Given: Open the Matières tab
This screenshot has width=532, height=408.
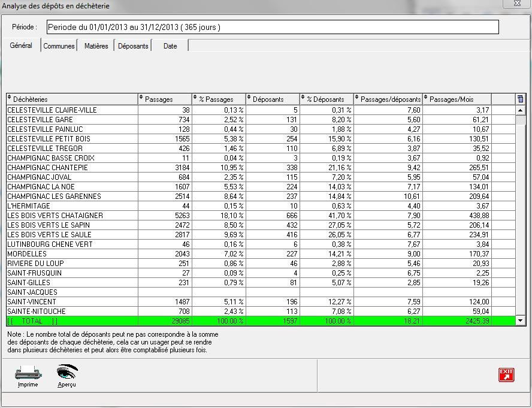Looking at the screenshot, I should click(96, 46).
